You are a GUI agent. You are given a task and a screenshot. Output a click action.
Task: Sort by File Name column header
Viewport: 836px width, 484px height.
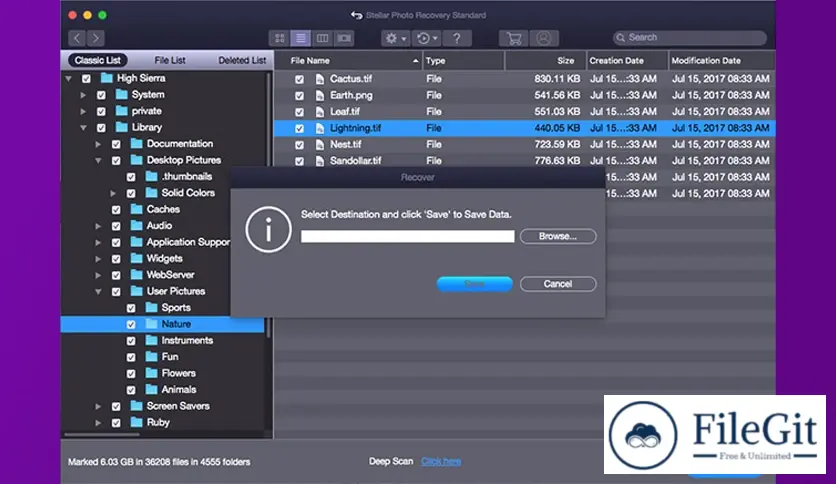point(349,61)
